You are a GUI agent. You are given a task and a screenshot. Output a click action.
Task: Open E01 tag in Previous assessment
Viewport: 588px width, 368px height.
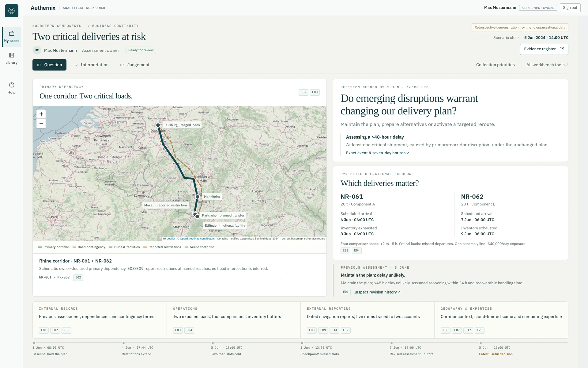pyautogui.click(x=346, y=292)
